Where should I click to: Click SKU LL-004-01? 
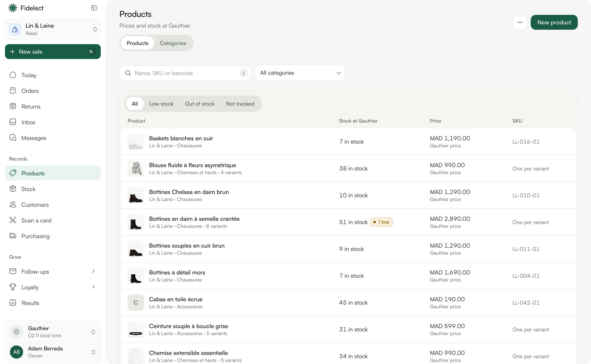(526, 276)
